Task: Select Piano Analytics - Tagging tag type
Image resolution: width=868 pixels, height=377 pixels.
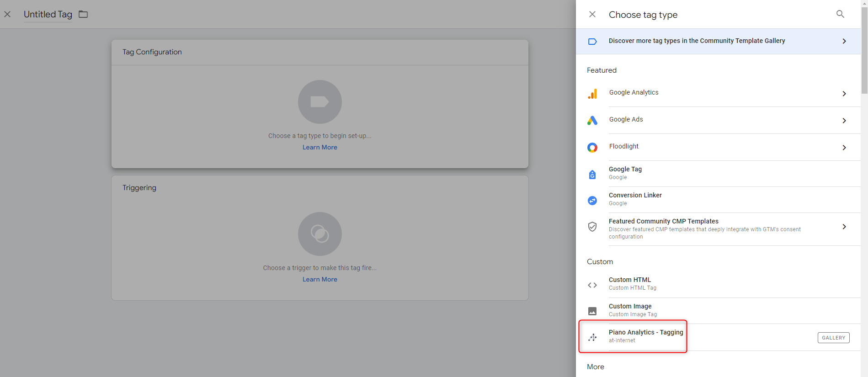Action: pyautogui.click(x=645, y=336)
